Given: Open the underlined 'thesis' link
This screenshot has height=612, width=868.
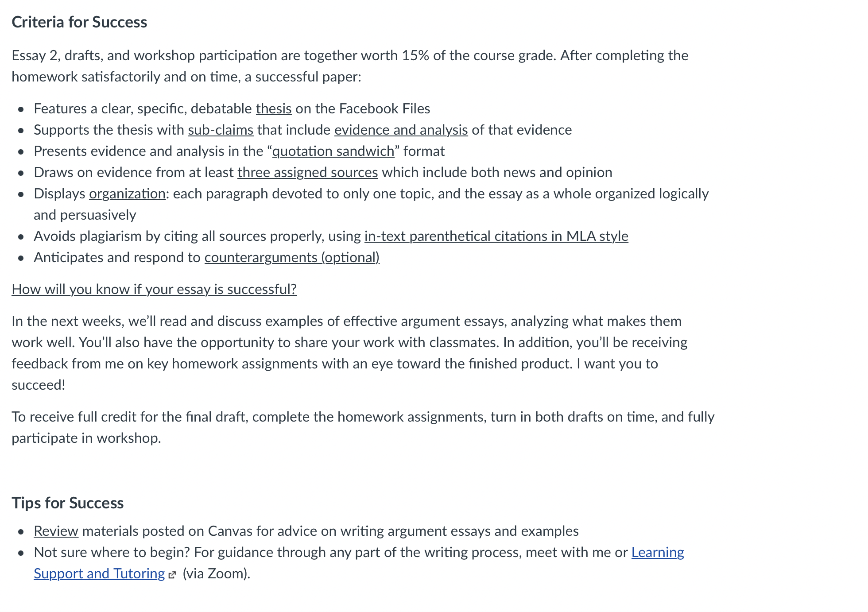Looking at the screenshot, I should click(x=274, y=108).
